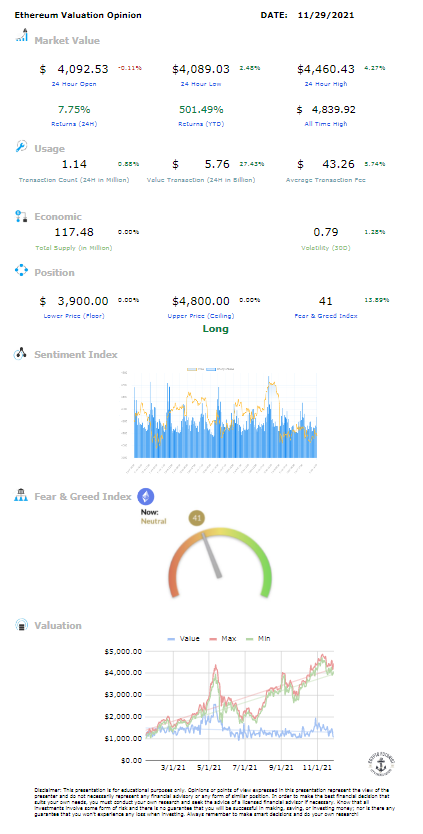Click the Upper Price (Ceiling) label
This screenshot has width=423, height=834.
click(x=201, y=316)
